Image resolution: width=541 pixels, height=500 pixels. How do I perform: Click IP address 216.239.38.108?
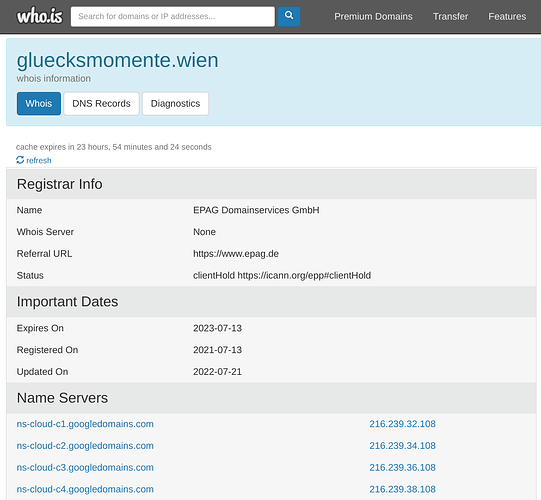click(x=402, y=489)
